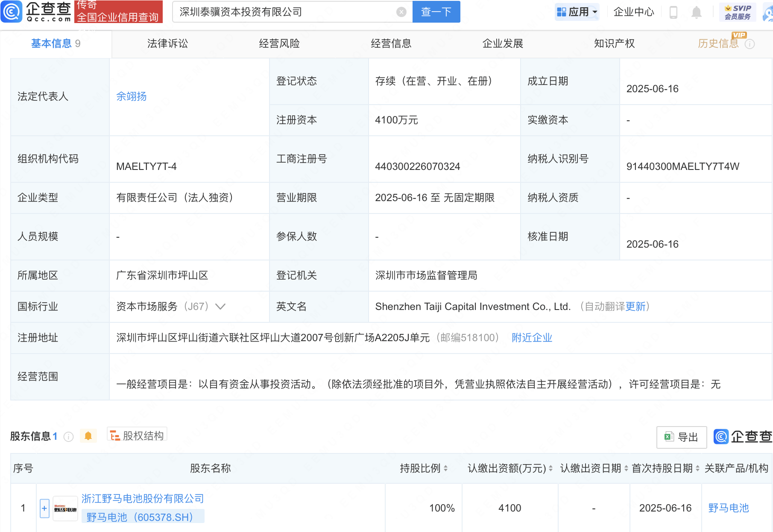Open the notification bell in header
Screen dimensions: 773x532
tap(696, 12)
